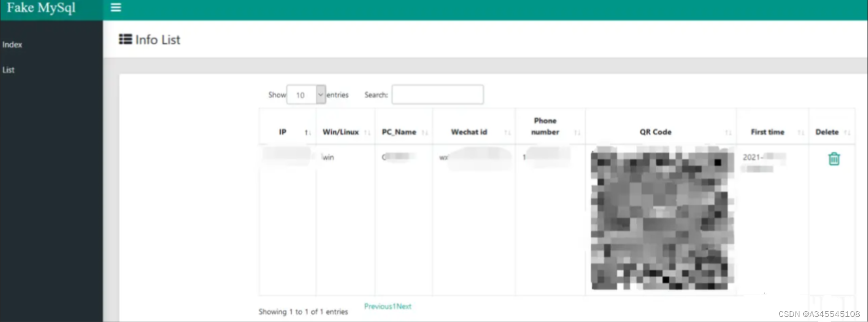Viewport: 868px width, 322px height.
Task: Select page 1 in pagination
Action: point(394,306)
